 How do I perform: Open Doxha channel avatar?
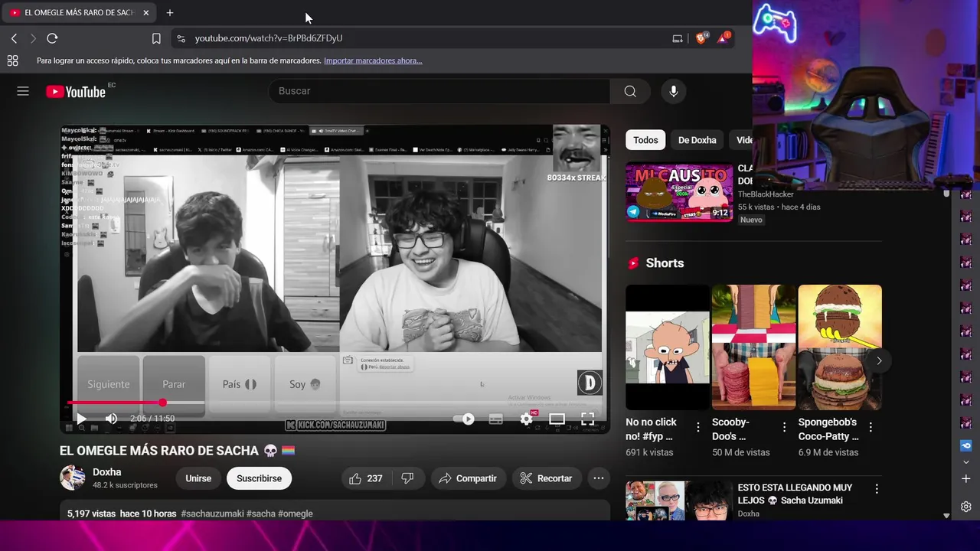coord(73,478)
